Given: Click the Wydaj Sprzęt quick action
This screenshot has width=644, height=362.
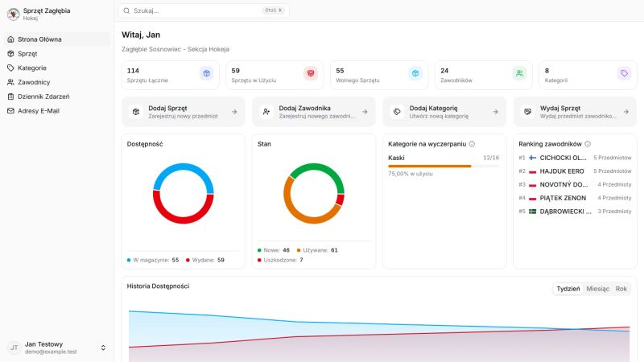Looking at the screenshot, I should [575, 112].
